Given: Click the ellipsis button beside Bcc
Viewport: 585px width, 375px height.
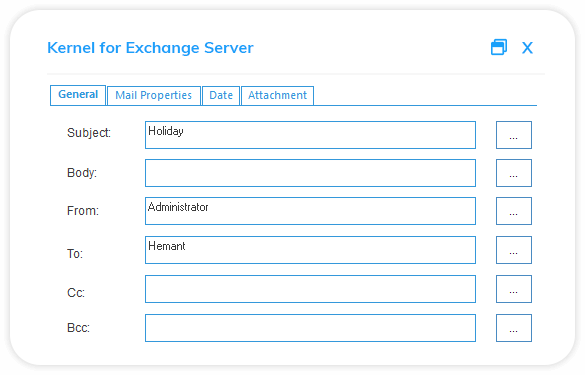Looking at the screenshot, I should pos(513,328).
